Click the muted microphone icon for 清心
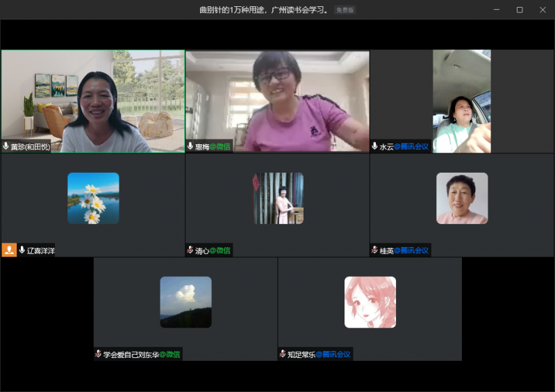The height and width of the screenshot is (392, 555). pos(190,250)
